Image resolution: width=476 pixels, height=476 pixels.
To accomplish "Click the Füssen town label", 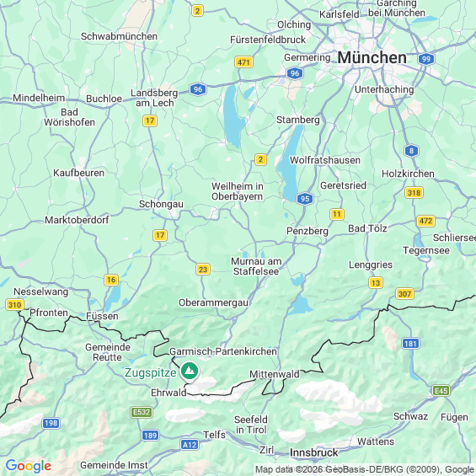I will [102, 316].
